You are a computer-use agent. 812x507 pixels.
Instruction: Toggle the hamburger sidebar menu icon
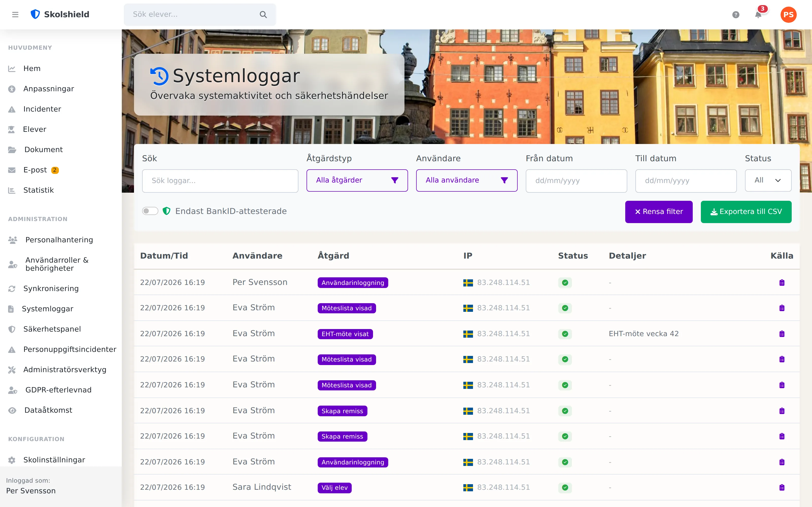click(15, 14)
